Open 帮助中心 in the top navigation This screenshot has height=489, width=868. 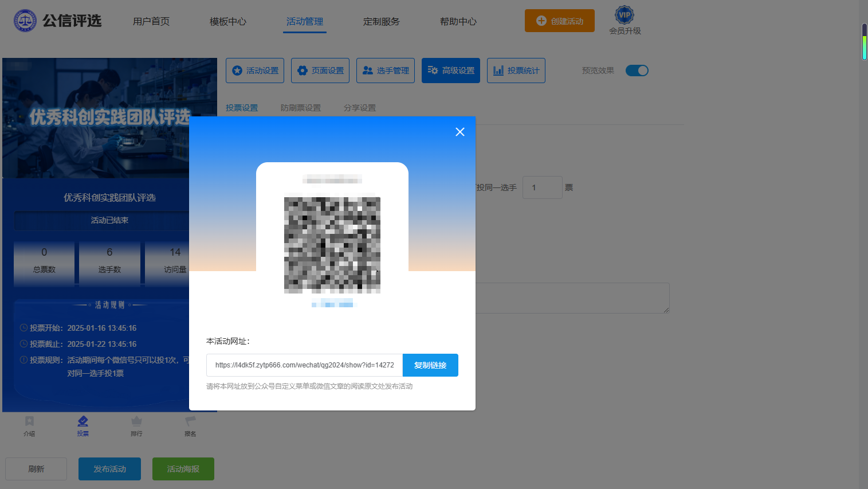click(458, 21)
